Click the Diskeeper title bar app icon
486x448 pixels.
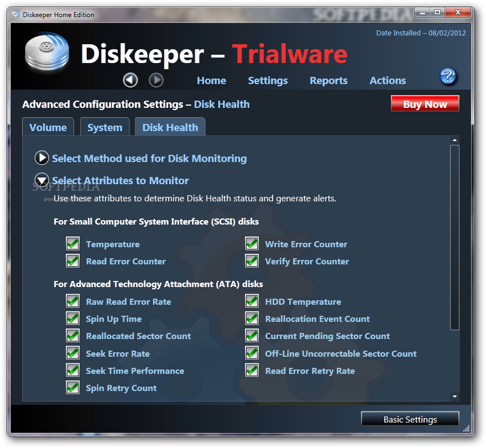click(x=15, y=14)
